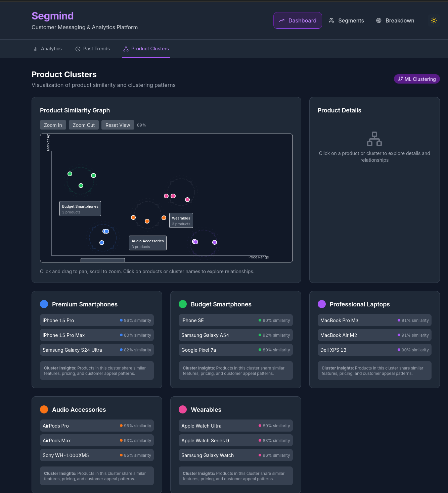Screen dimensions: 448x493
Task: Click the Audio Accessories cluster label in graph
Action: click(148, 243)
